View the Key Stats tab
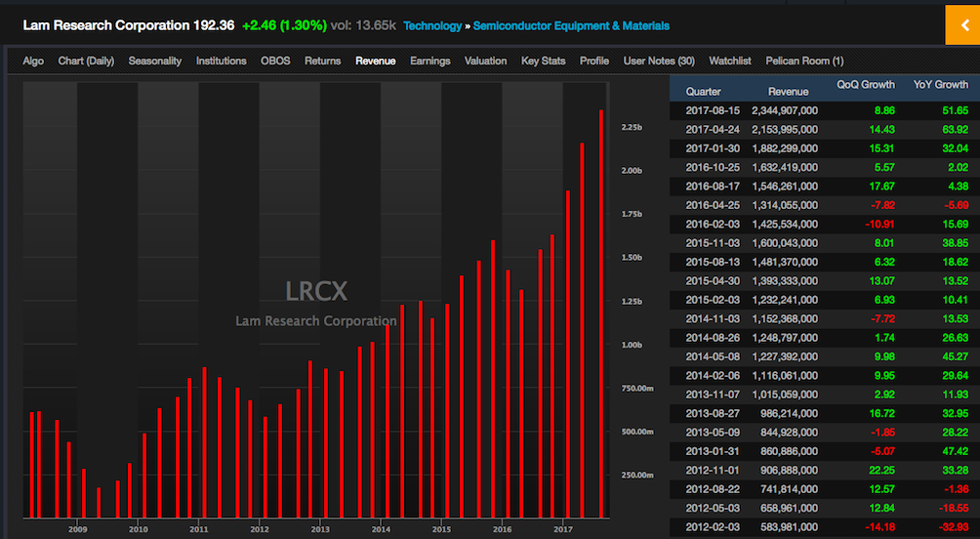 [543, 61]
